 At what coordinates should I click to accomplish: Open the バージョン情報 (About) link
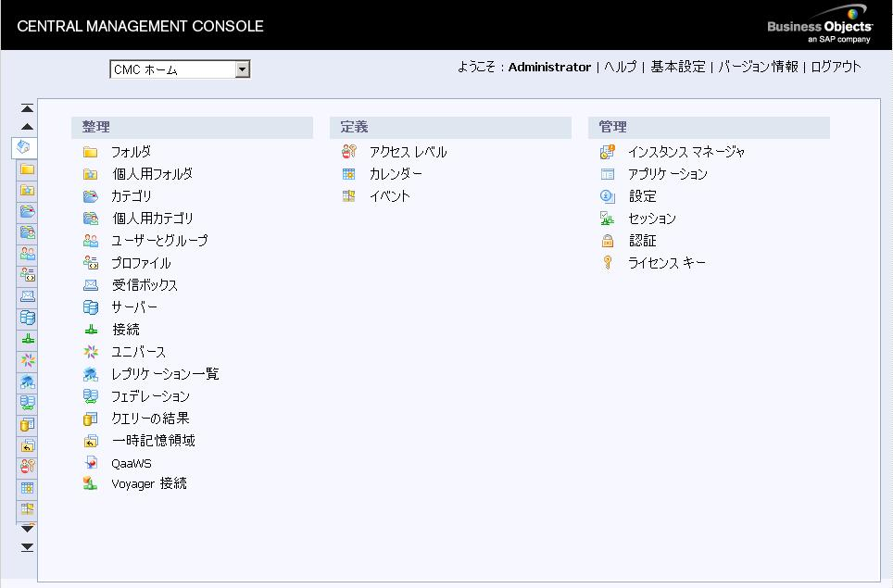click(x=758, y=67)
